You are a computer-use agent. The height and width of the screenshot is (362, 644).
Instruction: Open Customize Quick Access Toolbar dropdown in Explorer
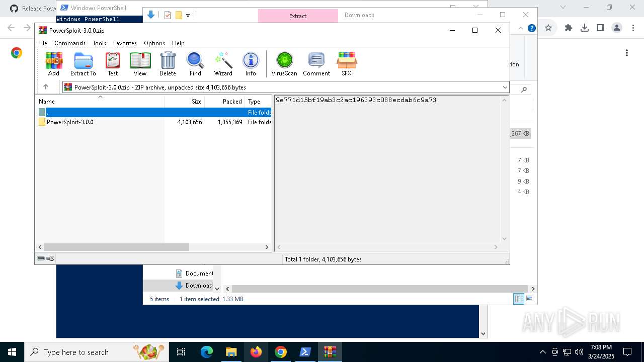(188, 16)
